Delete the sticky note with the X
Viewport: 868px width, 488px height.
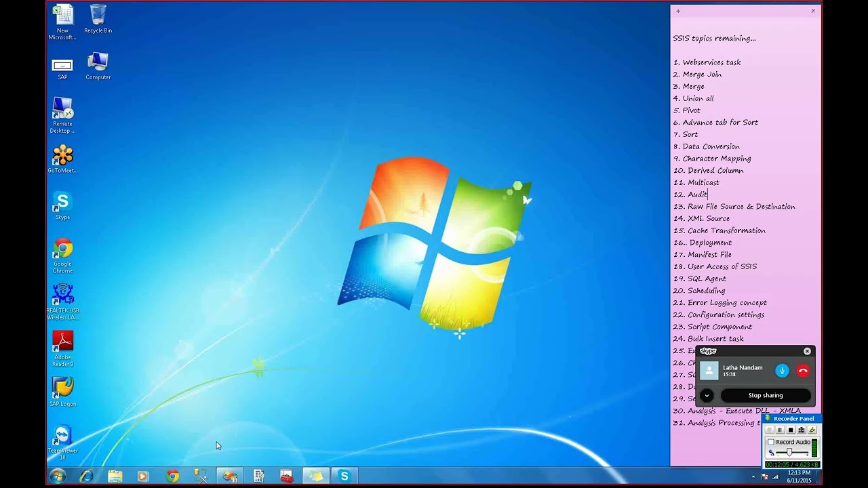pos(813,11)
